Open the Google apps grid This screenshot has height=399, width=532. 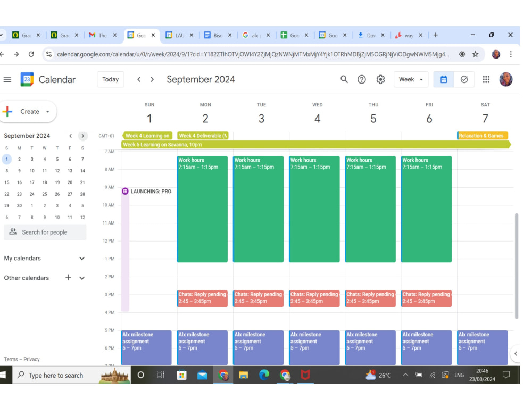486,79
